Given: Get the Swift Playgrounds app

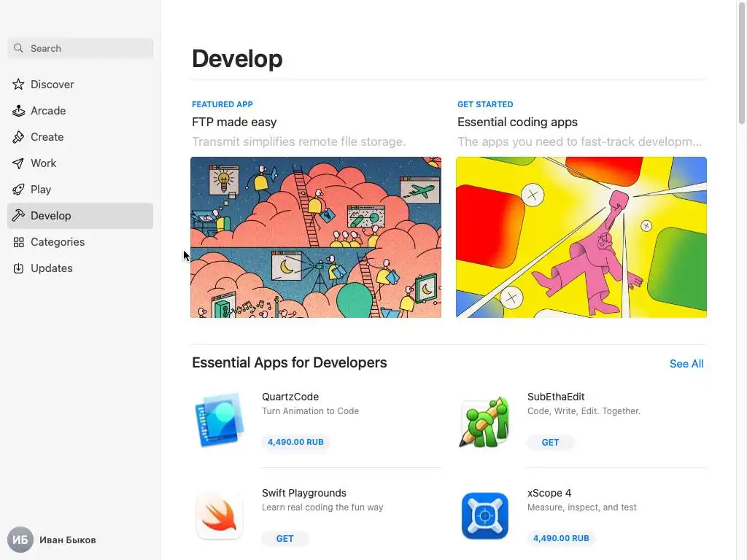Looking at the screenshot, I should [x=285, y=539].
